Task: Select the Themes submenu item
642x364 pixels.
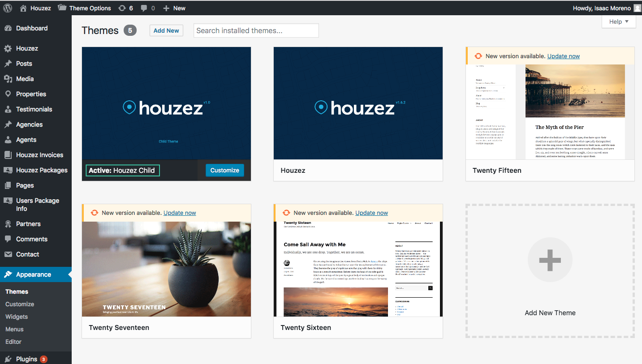Action: click(17, 291)
